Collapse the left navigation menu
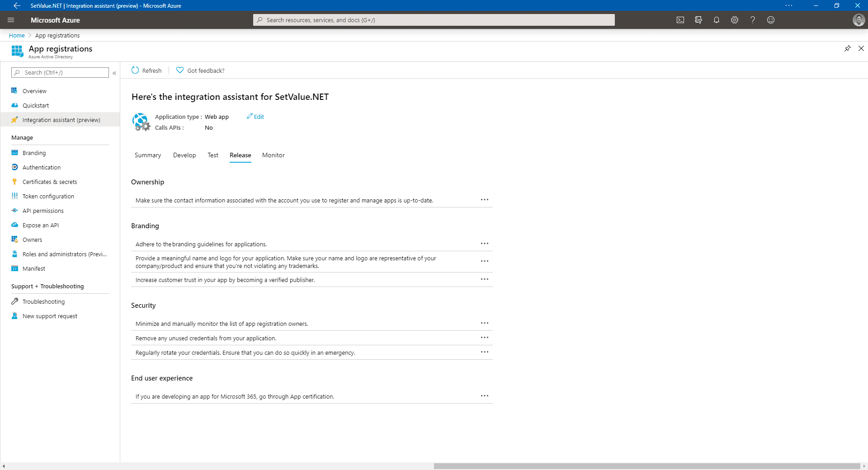The image size is (868, 470). click(114, 73)
